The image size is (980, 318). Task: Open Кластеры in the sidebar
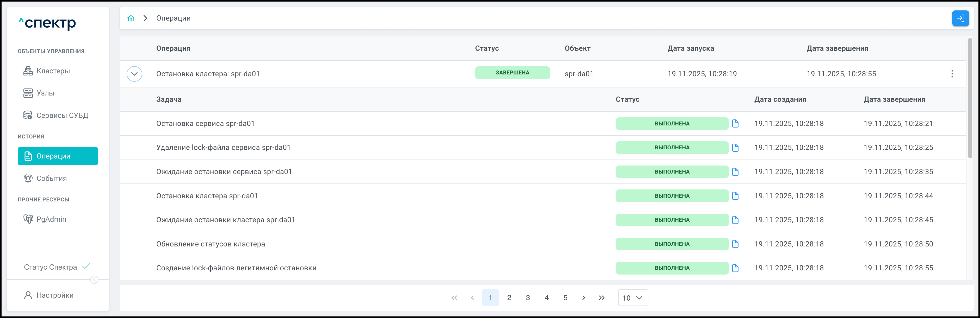click(x=53, y=71)
